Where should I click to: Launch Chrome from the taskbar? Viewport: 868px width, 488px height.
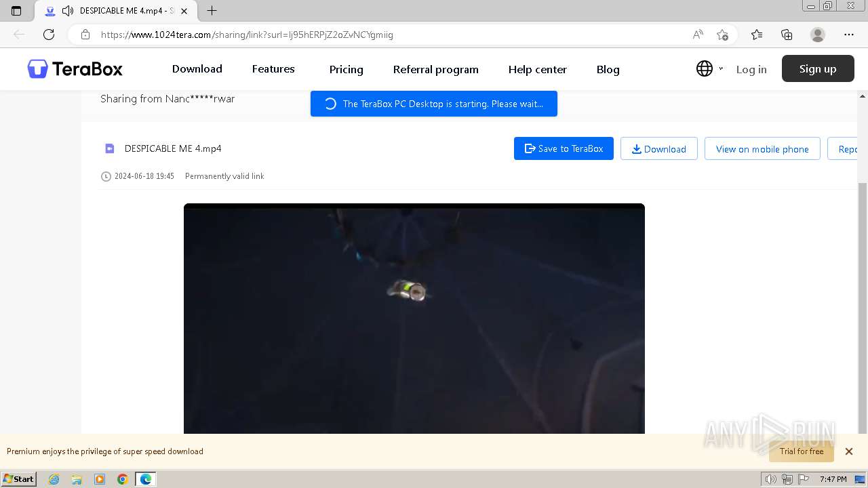pyautogui.click(x=123, y=479)
